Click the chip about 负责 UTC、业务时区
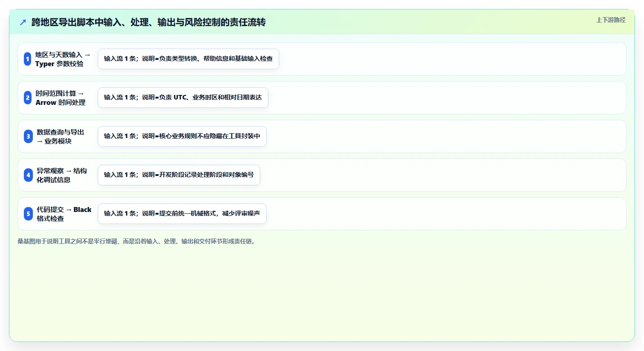 coord(183,98)
